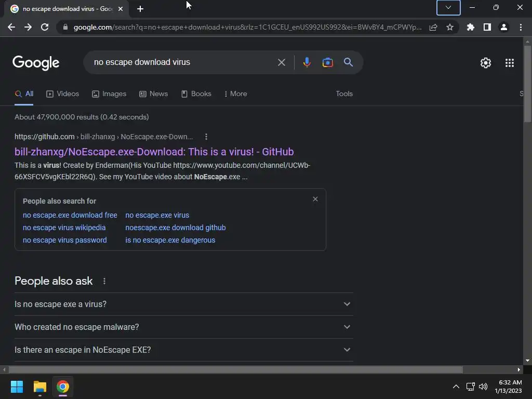Open a new tab with the plus button
This screenshot has height=399, width=532.
(140, 9)
